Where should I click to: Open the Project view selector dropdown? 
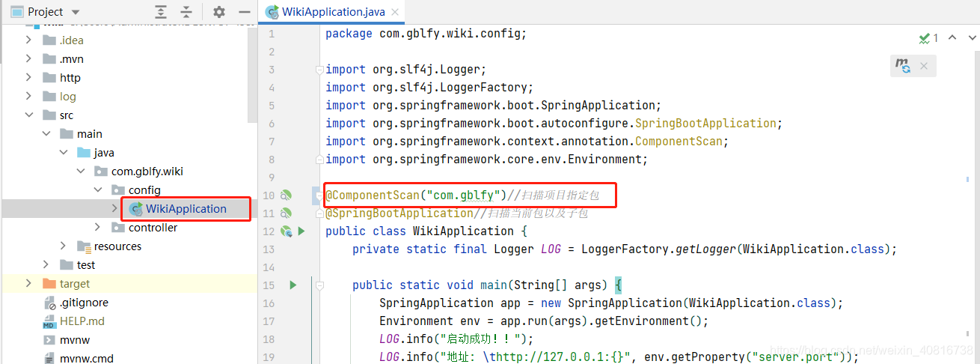pyautogui.click(x=76, y=12)
